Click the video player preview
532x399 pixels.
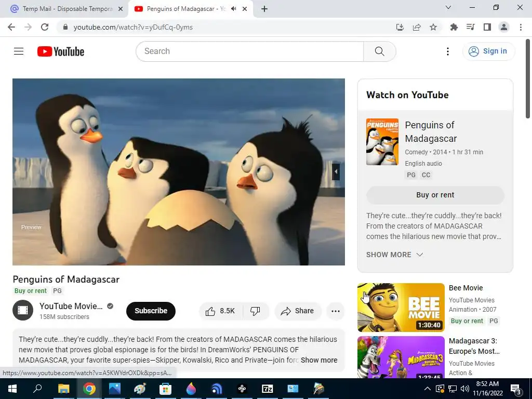click(179, 171)
